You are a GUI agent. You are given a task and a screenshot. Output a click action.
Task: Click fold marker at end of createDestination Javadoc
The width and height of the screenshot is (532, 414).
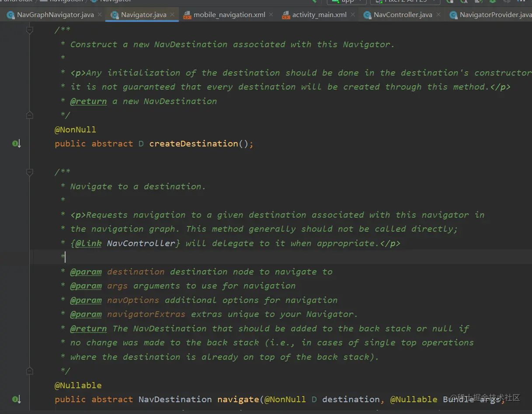30,115
